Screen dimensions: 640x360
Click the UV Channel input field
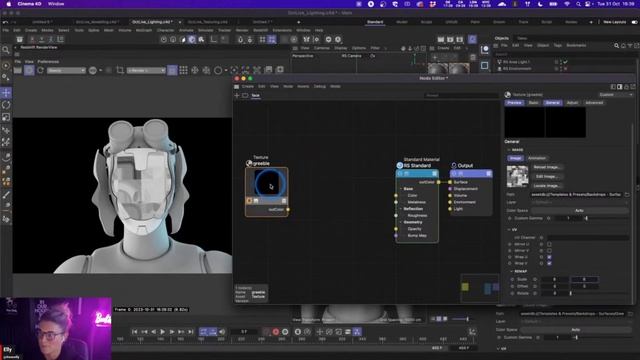tap(588, 238)
